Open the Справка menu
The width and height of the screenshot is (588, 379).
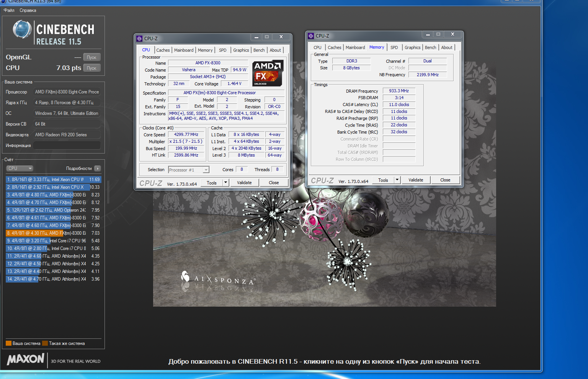pyautogui.click(x=28, y=10)
